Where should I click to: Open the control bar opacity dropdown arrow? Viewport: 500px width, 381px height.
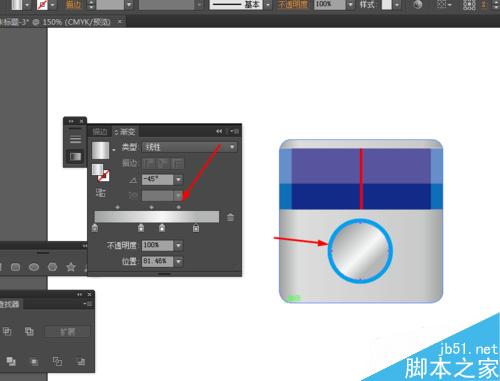[x=350, y=5]
